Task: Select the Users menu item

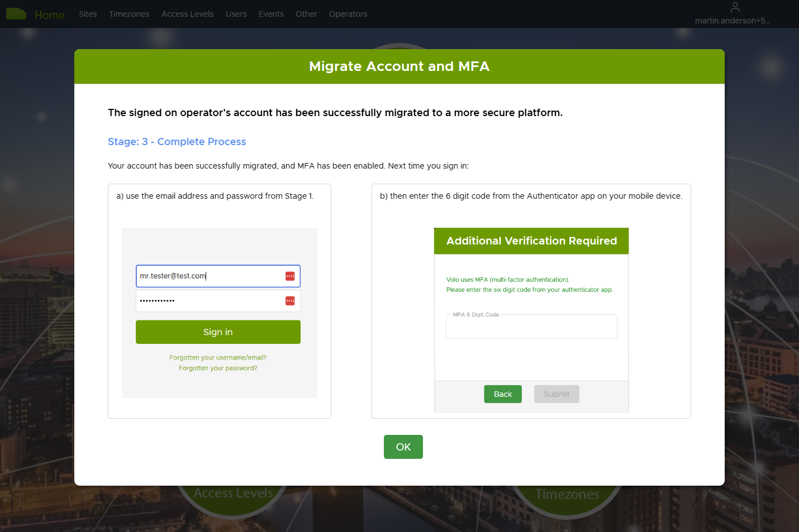Action: coord(236,14)
